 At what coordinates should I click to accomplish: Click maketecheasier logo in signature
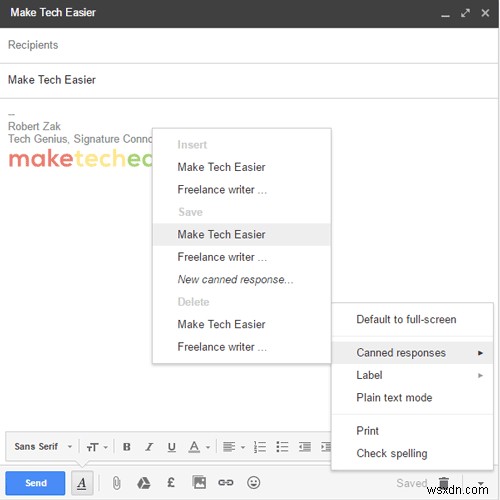pyautogui.click(x=80, y=158)
